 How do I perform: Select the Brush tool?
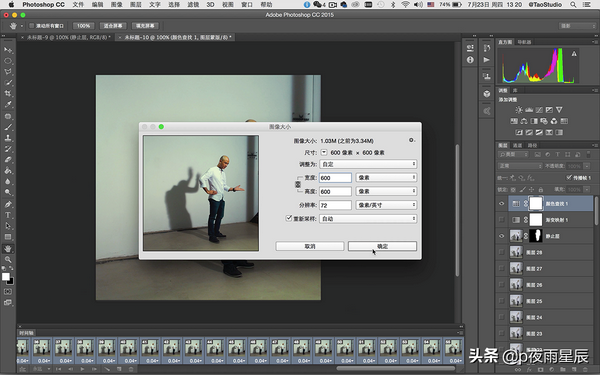click(x=8, y=127)
